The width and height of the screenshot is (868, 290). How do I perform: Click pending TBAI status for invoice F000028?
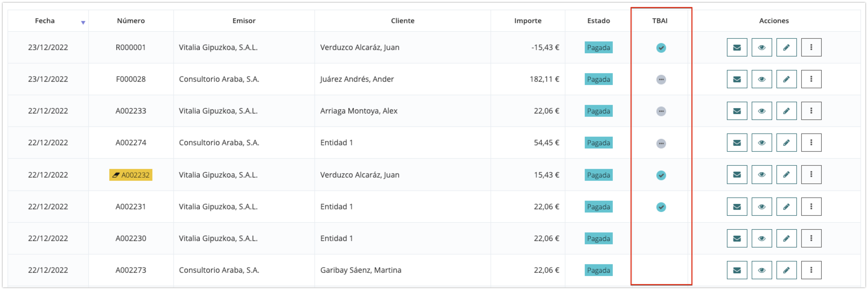pyautogui.click(x=661, y=79)
